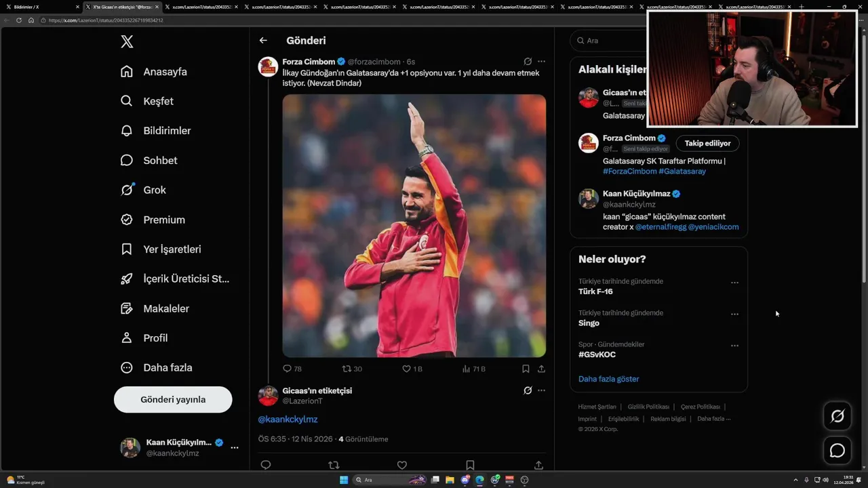
Task: Reload the page in browser toolbar
Action: pyautogui.click(x=19, y=20)
